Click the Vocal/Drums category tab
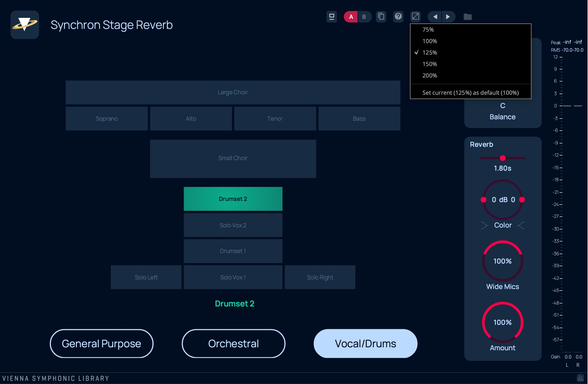 (365, 343)
